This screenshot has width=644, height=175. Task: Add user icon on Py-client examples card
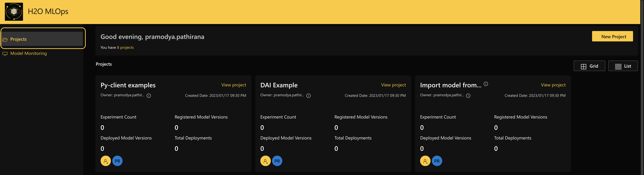click(106, 161)
